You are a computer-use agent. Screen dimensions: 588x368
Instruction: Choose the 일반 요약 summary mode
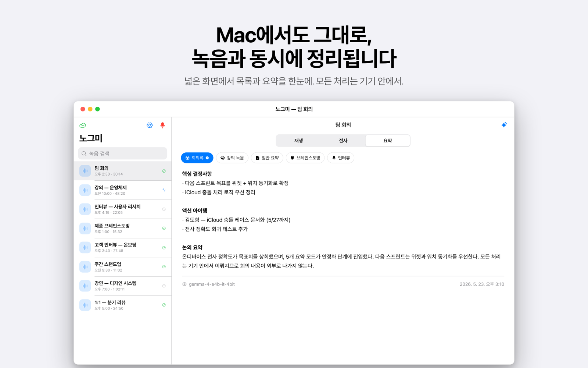click(267, 158)
